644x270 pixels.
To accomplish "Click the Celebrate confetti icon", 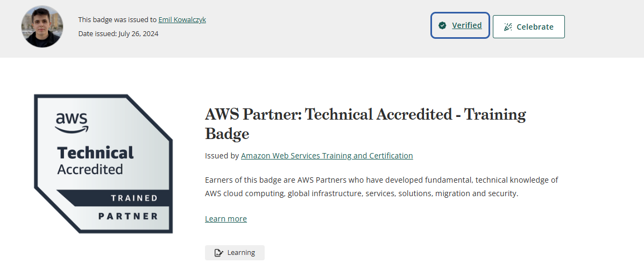I will (508, 27).
